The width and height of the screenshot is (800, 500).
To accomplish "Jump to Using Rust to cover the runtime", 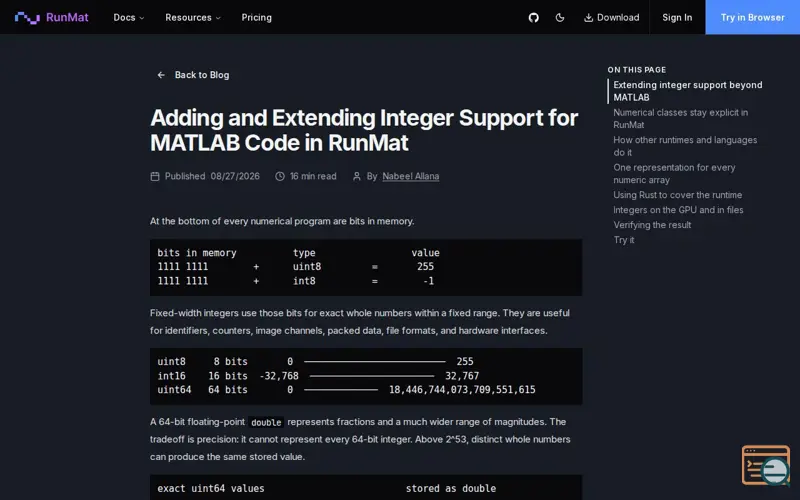I will pos(678,195).
